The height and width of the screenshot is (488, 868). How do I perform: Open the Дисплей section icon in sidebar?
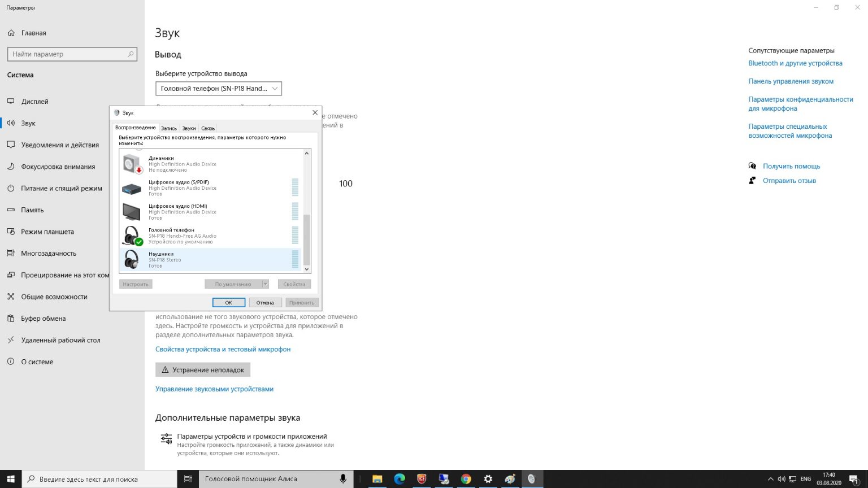(x=11, y=101)
